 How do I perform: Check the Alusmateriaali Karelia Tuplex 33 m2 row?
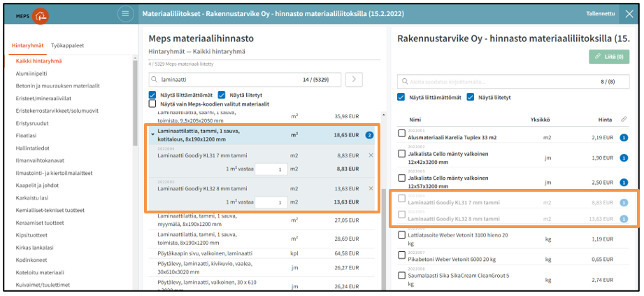(x=401, y=133)
